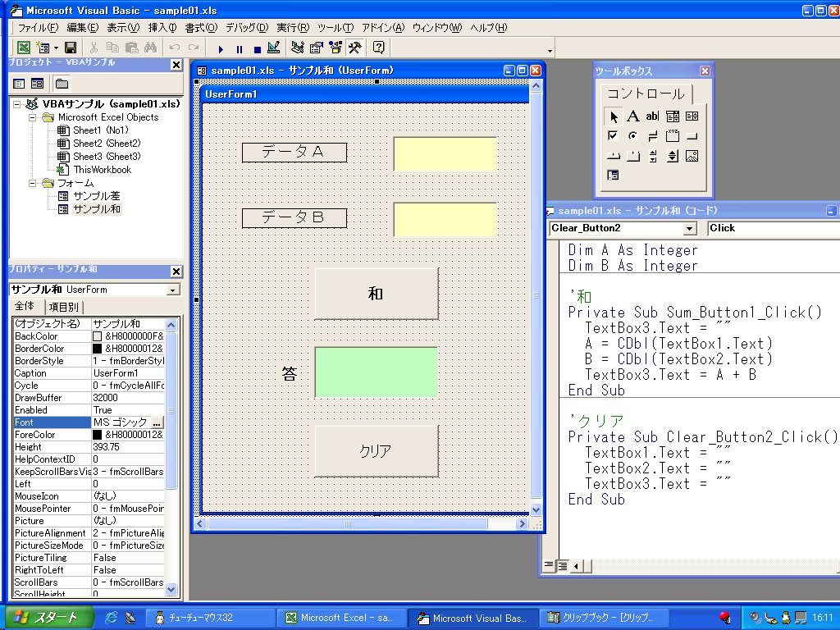This screenshot has height=630, width=840.
Task: Select the Label tool in toolbox
Action: coord(633,116)
